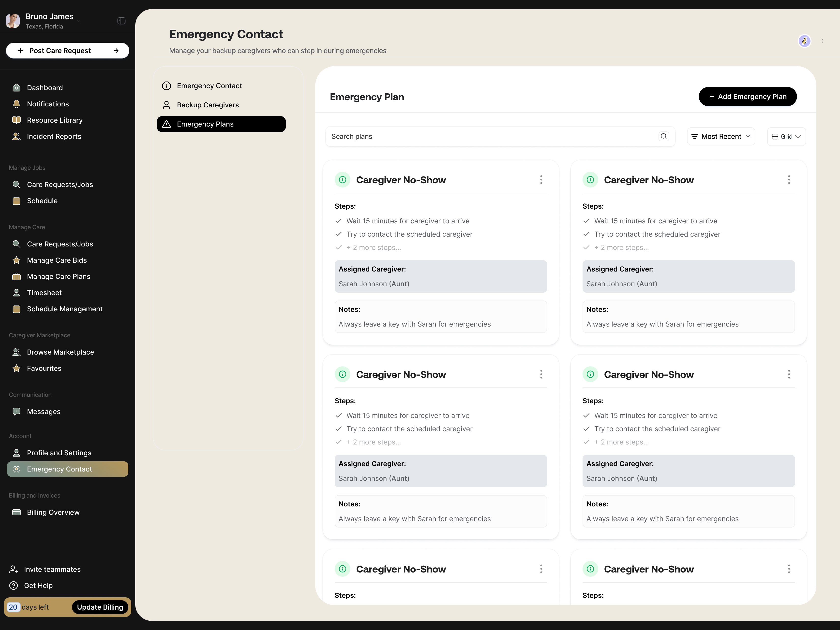Click the Update Billing button

100,607
